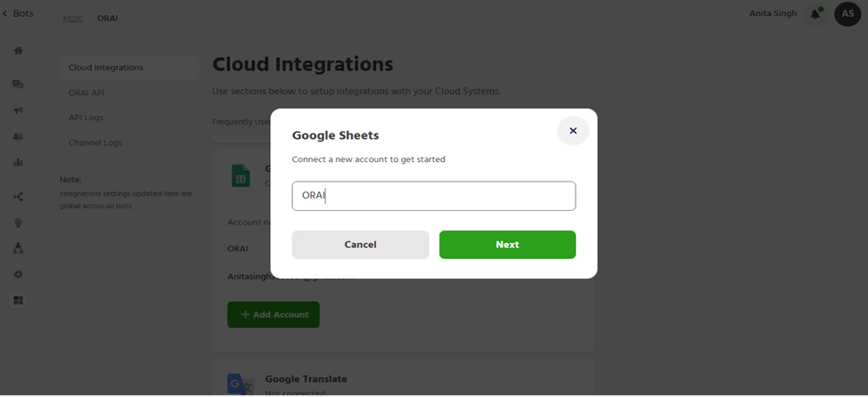This screenshot has height=397, width=868.
Task: Open the megaphone broadcast icon
Action: tap(18, 111)
